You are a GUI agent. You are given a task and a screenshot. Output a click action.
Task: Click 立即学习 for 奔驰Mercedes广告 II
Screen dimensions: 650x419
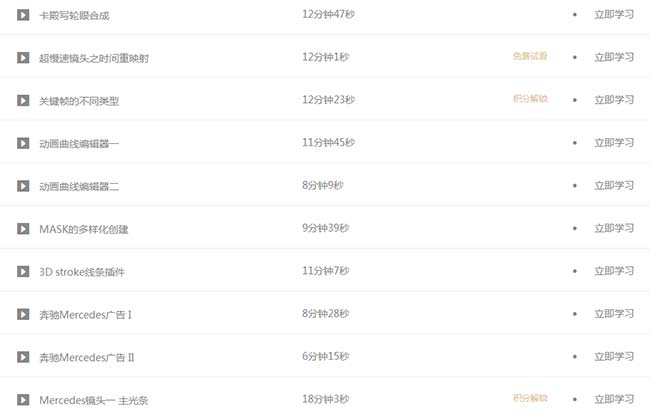click(614, 357)
